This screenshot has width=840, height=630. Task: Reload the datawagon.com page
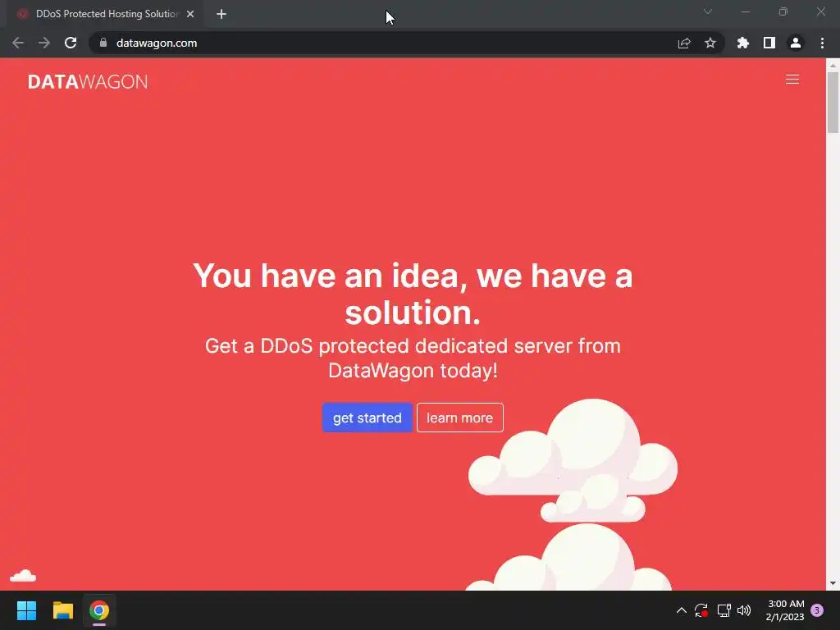(x=71, y=43)
